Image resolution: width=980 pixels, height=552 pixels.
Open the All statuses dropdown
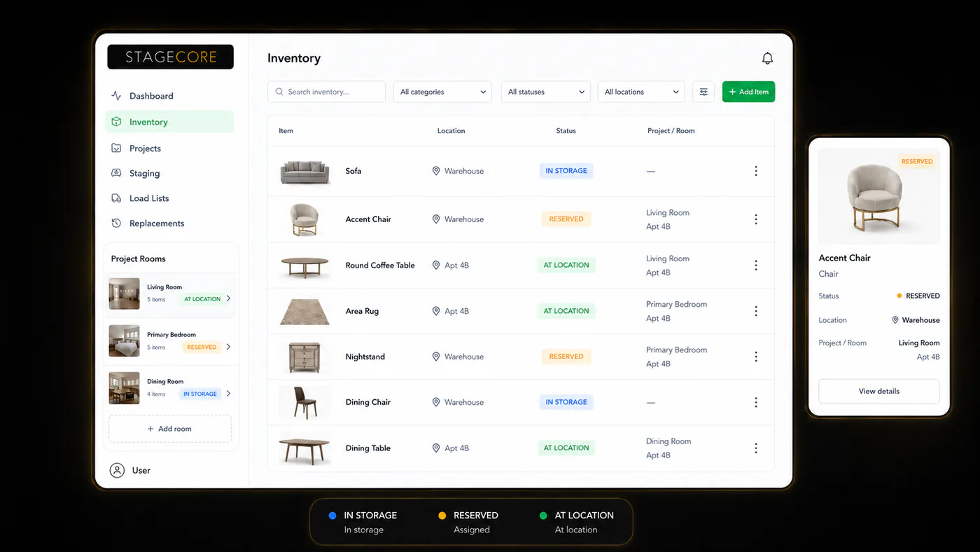click(546, 92)
